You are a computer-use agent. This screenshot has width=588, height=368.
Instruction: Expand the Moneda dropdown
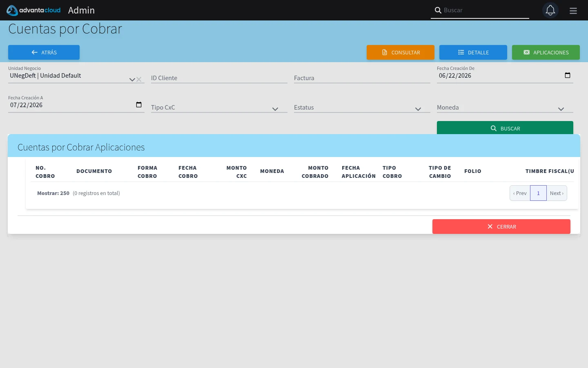[561, 109]
